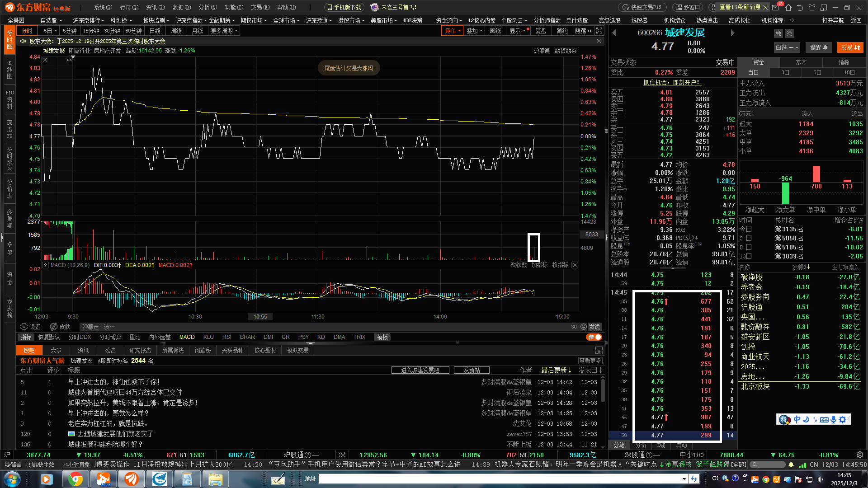The image size is (868, 488).
Task: Switch to the 研究报告 tab
Action: [140, 350]
